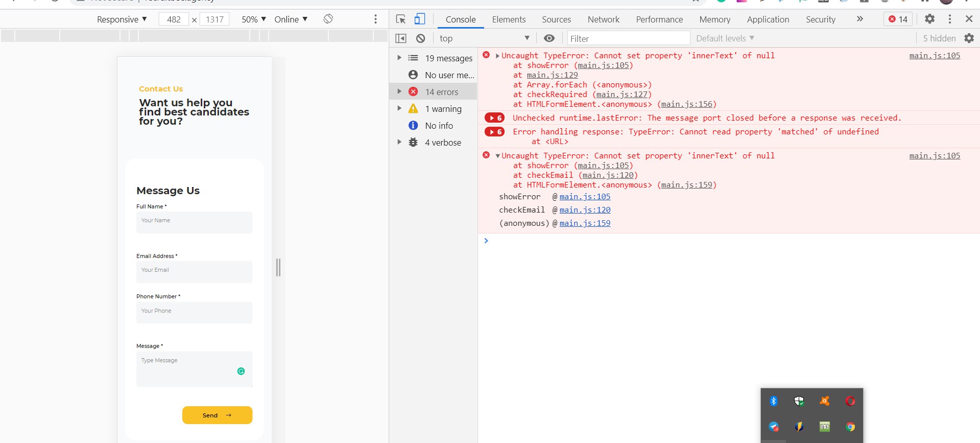Open blue main.js:105 link beside showError
980x443 pixels.
(x=585, y=197)
